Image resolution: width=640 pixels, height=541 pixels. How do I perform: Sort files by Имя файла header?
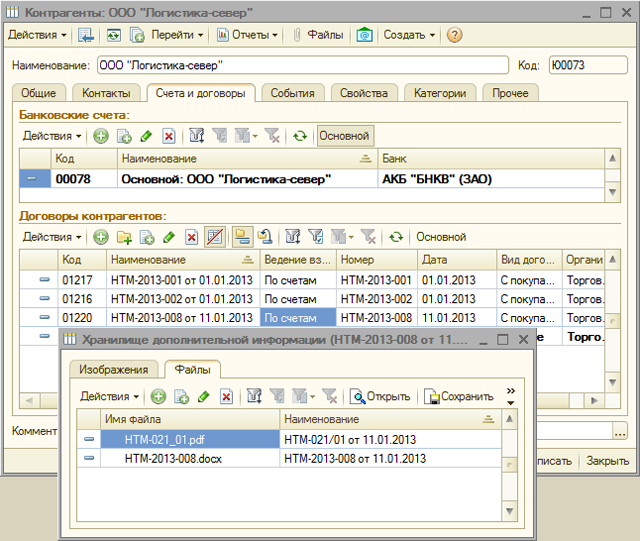(190, 419)
